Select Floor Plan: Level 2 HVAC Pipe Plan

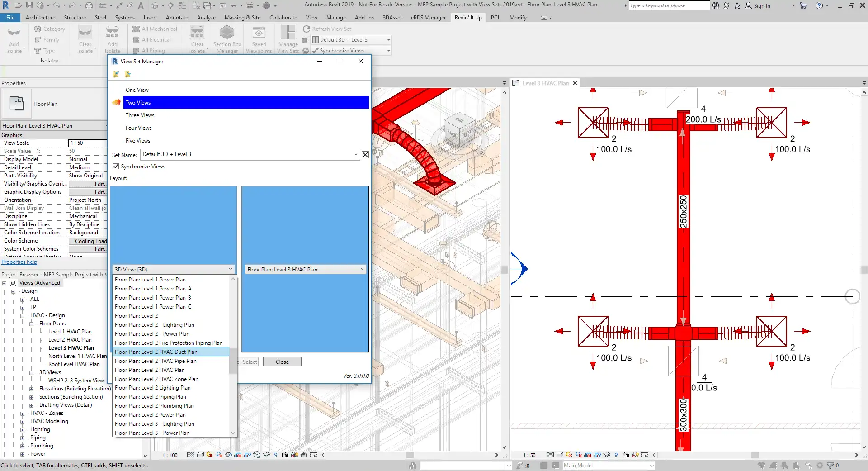(156, 361)
